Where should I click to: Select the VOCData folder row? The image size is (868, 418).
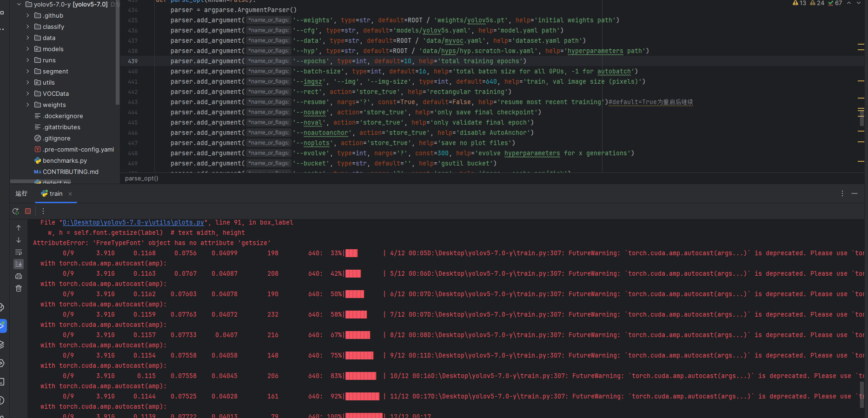click(63, 93)
